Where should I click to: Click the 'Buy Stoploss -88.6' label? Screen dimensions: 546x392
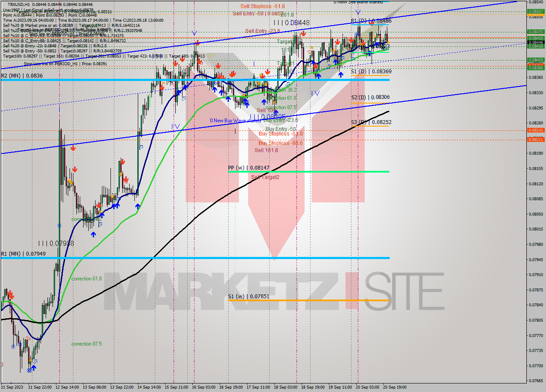[x=281, y=143]
